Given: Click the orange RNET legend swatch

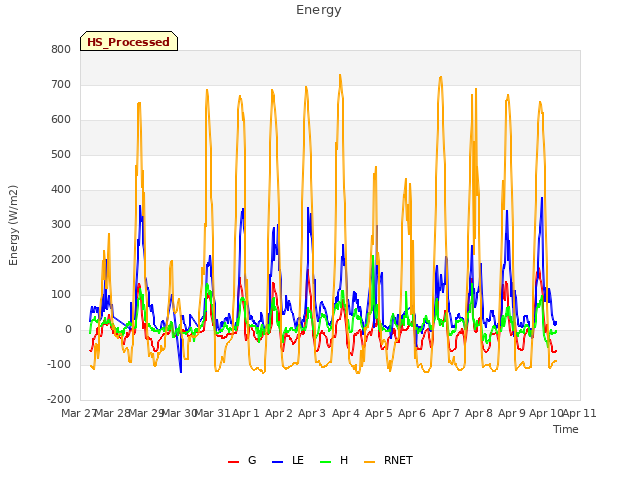Looking at the screenshot, I should (369, 461).
